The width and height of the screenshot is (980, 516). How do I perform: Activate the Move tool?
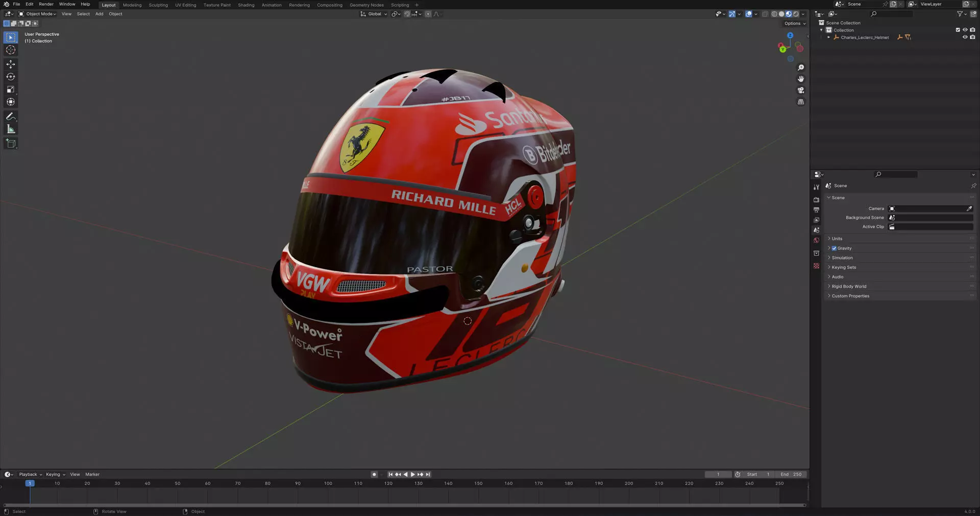click(x=11, y=64)
